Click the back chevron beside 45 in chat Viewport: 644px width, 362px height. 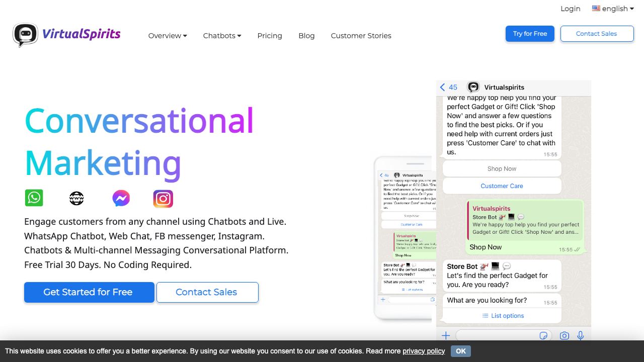[x=442, y=87]
